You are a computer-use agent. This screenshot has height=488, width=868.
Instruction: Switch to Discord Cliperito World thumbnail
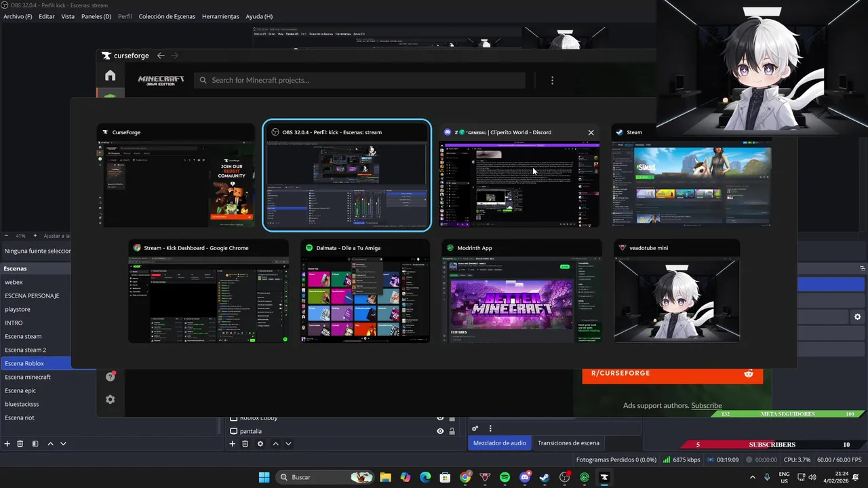[x=519, y=176]
